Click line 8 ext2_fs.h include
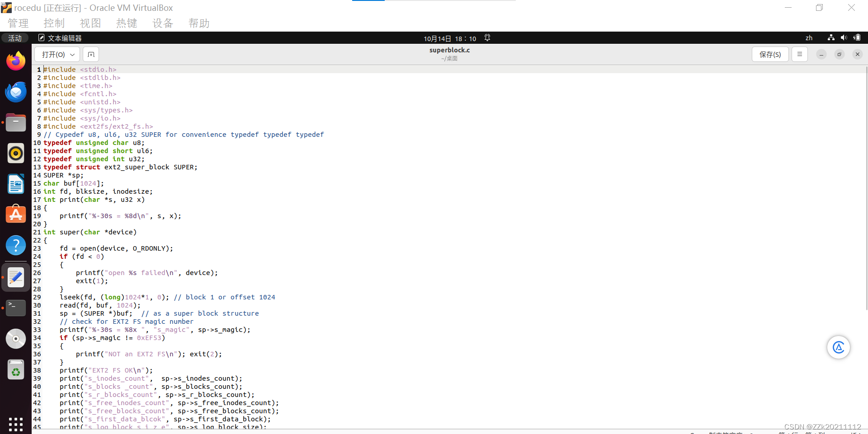The width and height of the screenshot is (868, 434). [x=98, y=126]
